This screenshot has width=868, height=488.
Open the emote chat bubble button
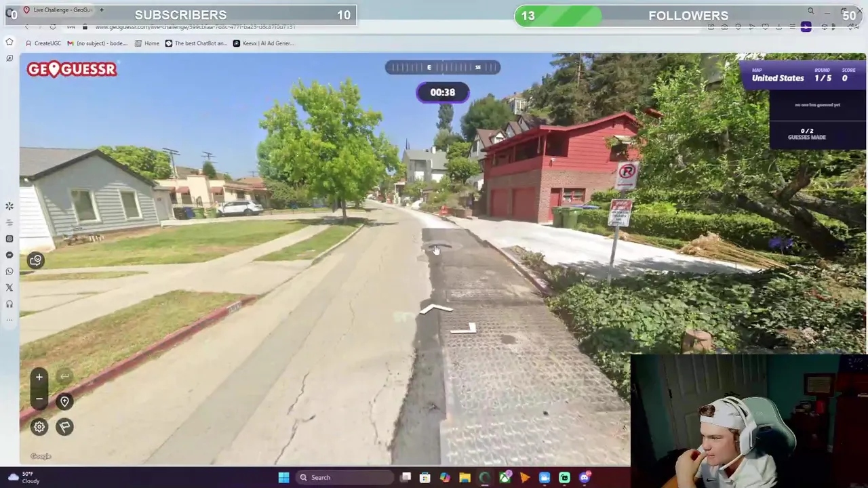[x=36, y=260]
